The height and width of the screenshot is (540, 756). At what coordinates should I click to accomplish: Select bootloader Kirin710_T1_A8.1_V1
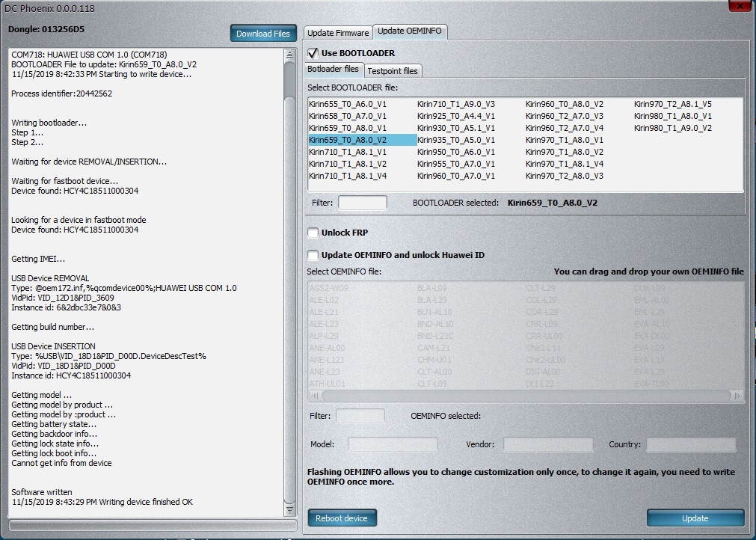coord(348,152)
